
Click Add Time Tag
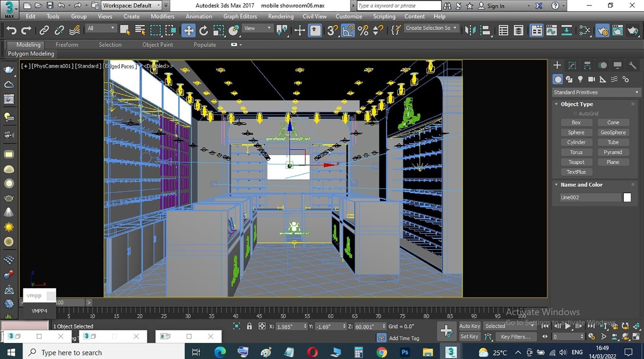[404, 338]
